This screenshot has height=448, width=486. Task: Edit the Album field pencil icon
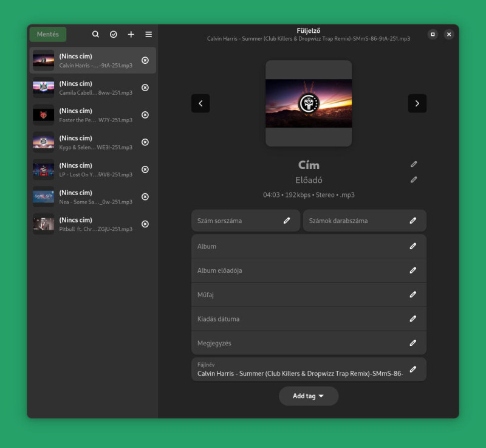[413, 246]
